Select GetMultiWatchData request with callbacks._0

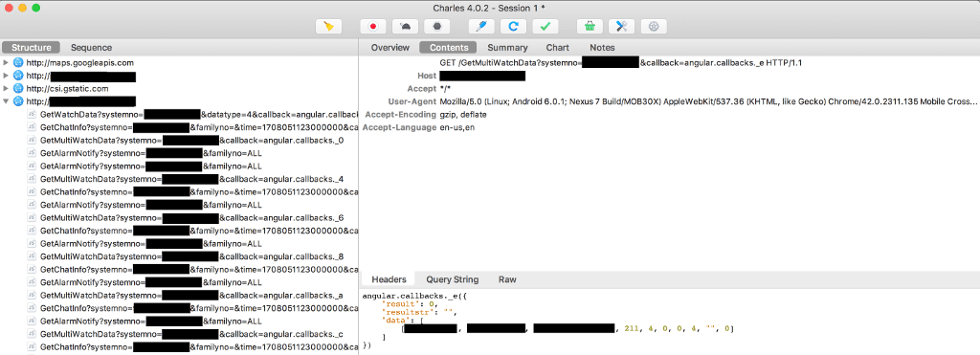(x=179, y=141)
